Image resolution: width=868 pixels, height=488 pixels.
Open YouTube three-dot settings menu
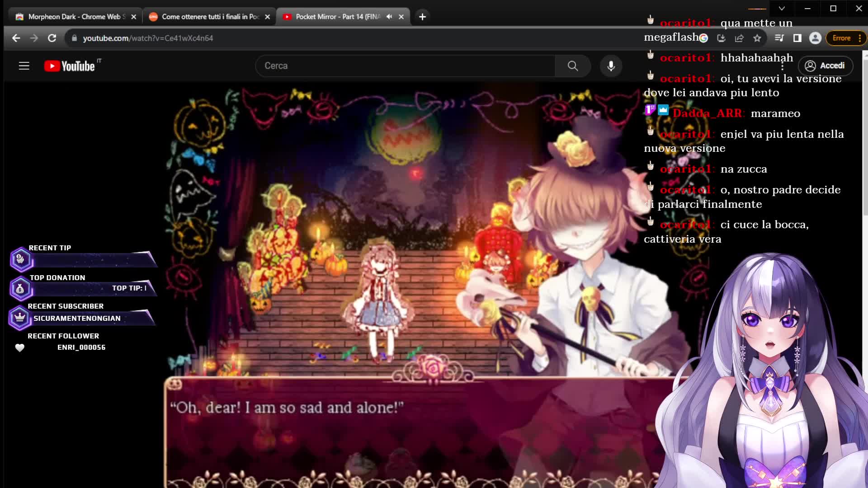tap(782, 66)
